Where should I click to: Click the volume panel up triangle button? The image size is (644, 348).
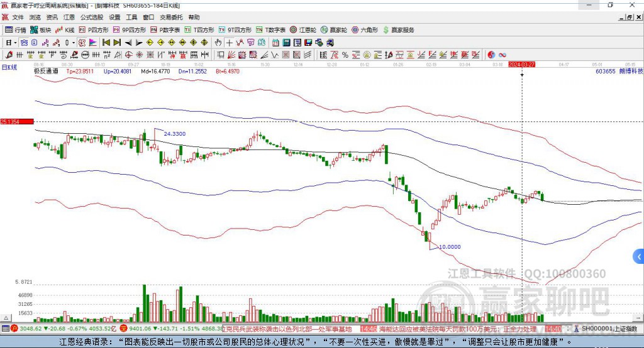(x=6, y=318)
